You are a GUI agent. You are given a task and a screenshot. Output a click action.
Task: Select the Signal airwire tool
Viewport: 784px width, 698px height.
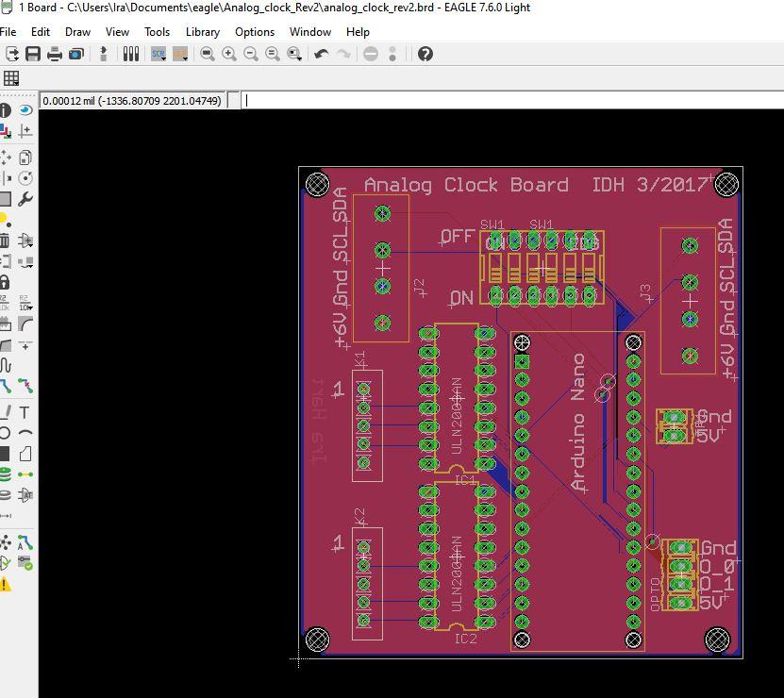25,474
